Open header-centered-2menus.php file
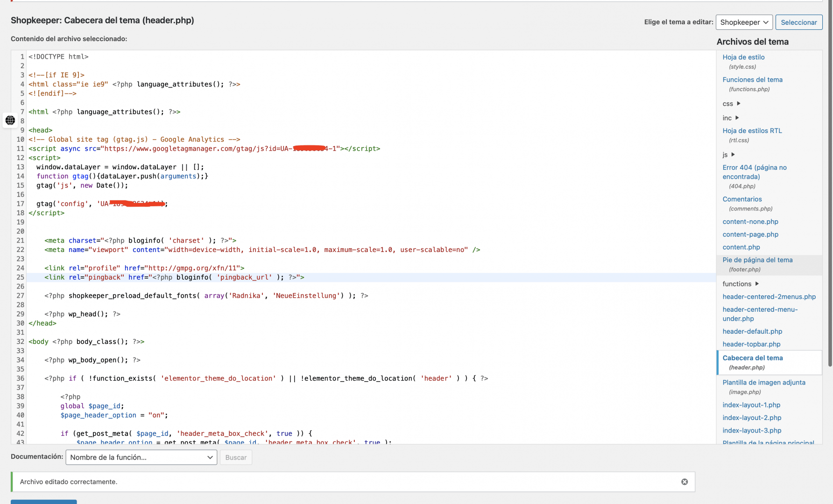This screenshot has width=833, height=504. coord(769,296)
